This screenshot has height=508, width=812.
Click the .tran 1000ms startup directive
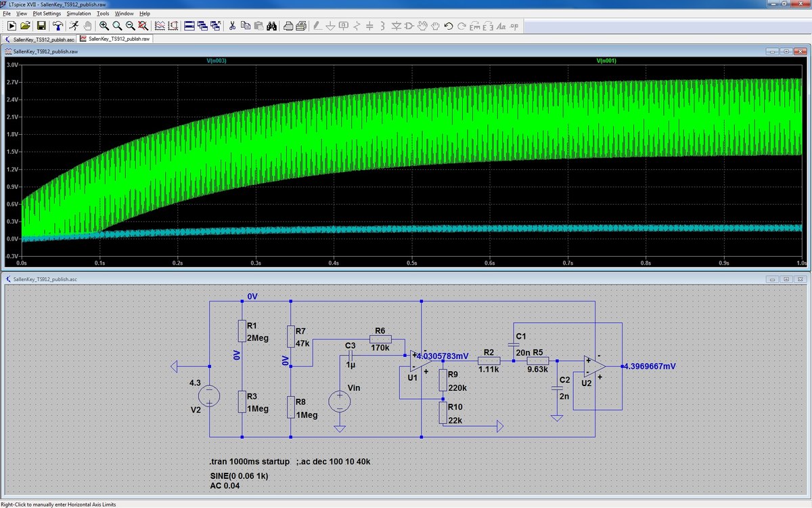(250, 461)
